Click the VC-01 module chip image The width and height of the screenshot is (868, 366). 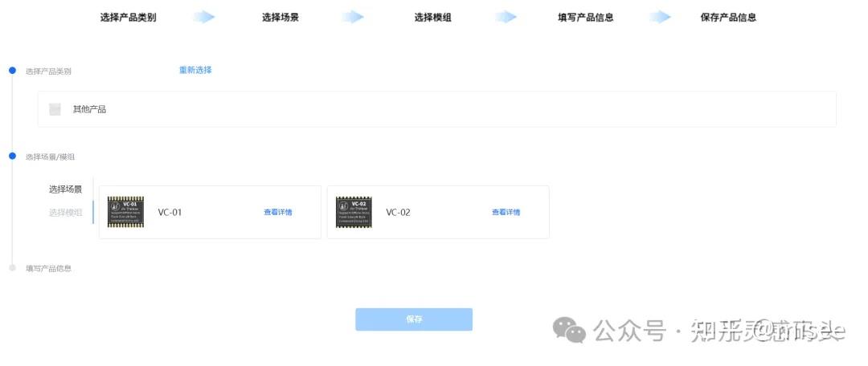pos(125,212)
